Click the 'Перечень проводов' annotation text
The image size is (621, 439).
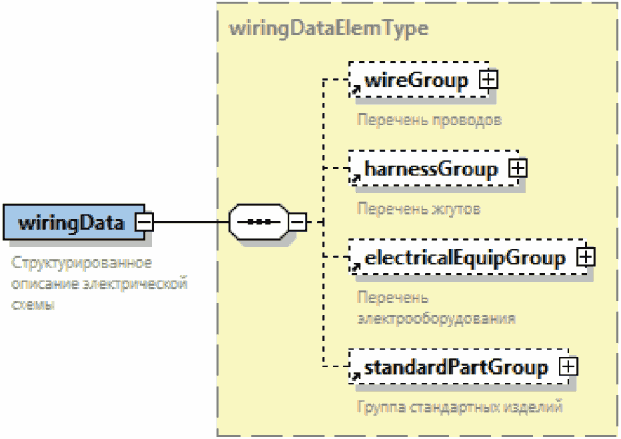click(x=414, y=119)
